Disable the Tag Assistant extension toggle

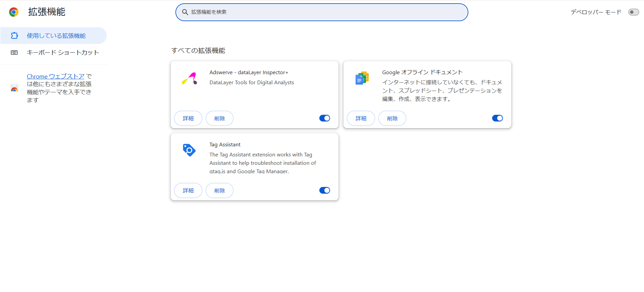[x=324, y=190]
